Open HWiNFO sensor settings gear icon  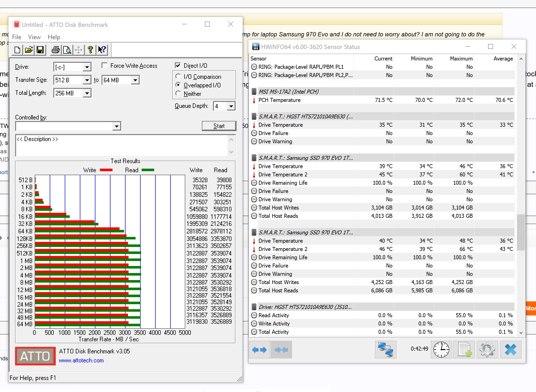(487, 350)
